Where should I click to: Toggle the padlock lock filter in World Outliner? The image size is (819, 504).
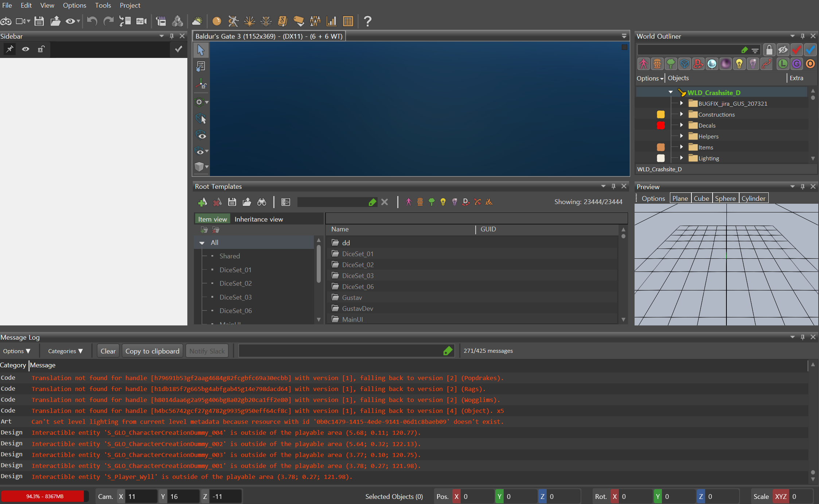click(x=769, y=49)
